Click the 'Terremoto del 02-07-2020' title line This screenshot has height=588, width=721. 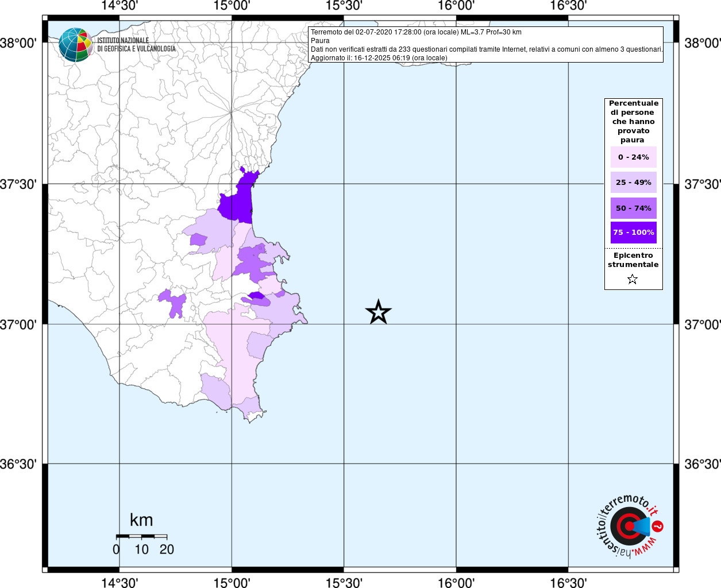[416, 32]
